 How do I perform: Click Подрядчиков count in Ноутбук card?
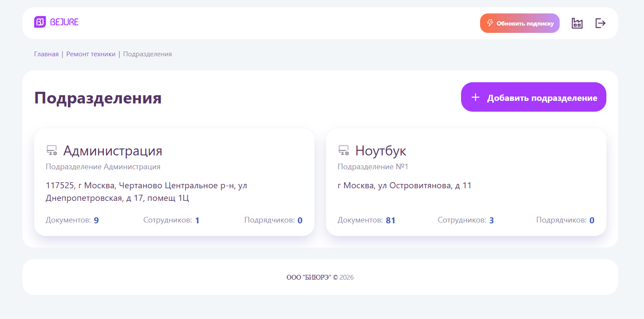click(x=592, y=220)
